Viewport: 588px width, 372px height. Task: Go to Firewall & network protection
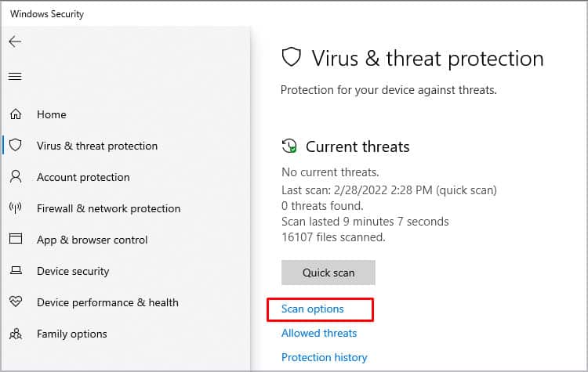click(108, 208)
